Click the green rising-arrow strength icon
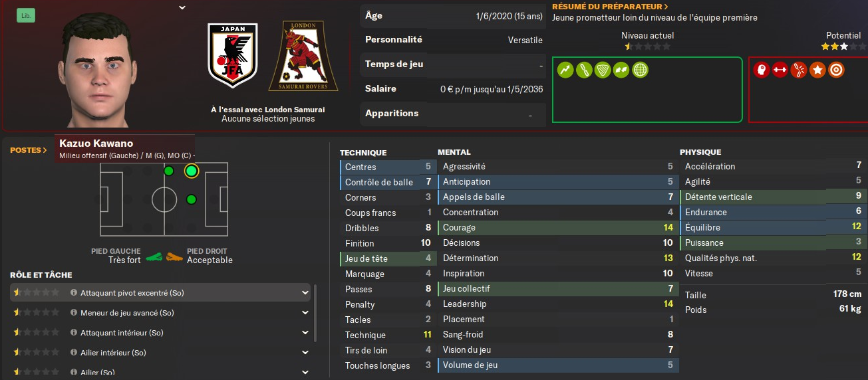The image size is (868, 380). 565,69
